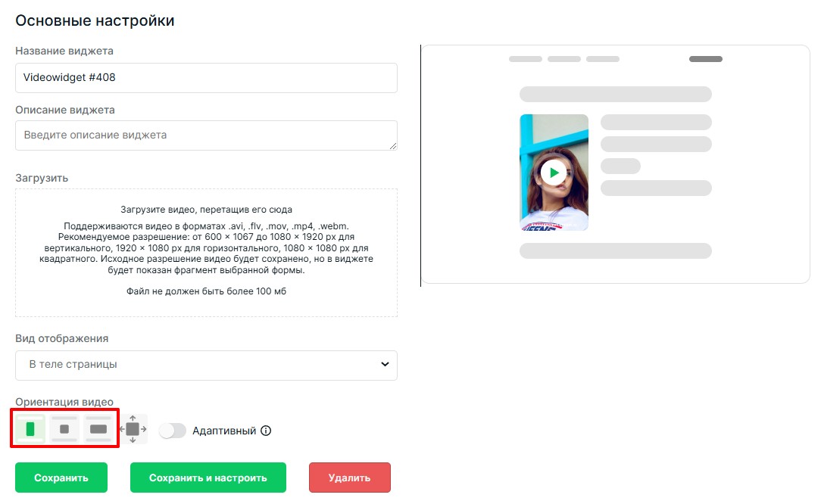This screenshot has width=821, height=504.
Task: Focus the Описание виджета text area
Action: 206,135
